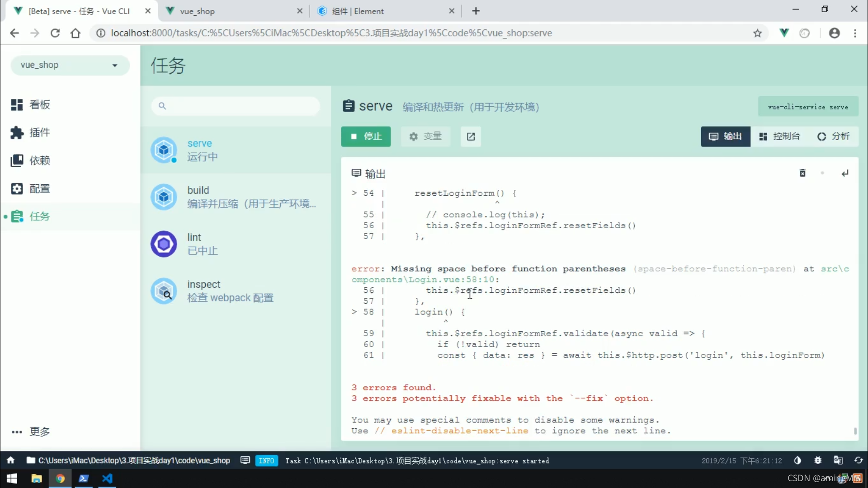Switch to the 输出 output tab

tap(726, 136)
